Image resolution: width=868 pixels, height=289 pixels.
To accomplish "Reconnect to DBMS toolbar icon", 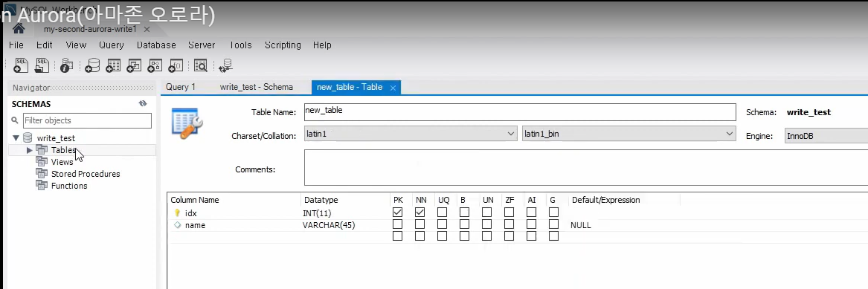I will 225,66.
